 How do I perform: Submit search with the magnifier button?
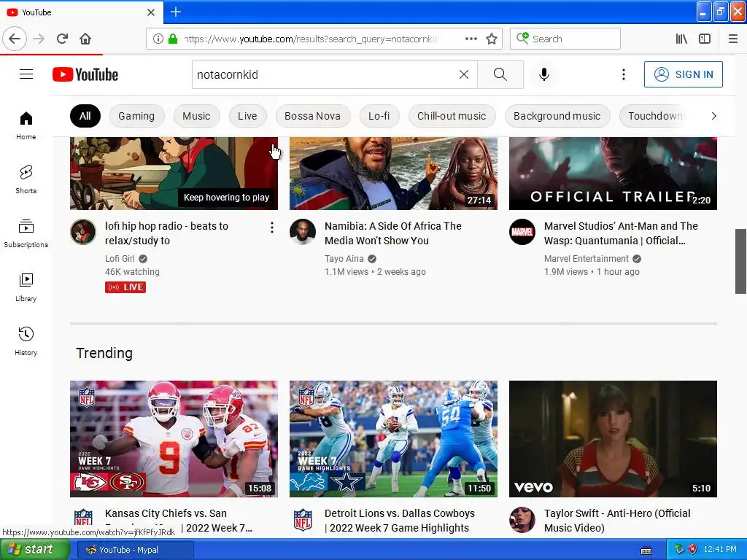(x=500, y=74)
